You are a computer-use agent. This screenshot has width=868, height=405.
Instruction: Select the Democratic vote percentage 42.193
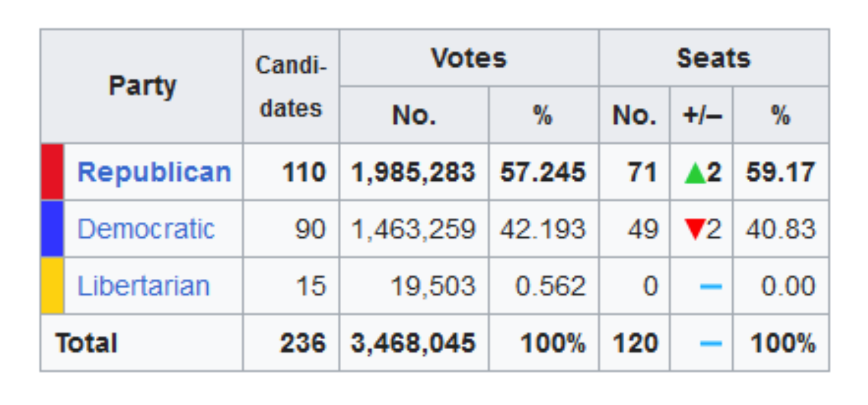tap(543, 229)
